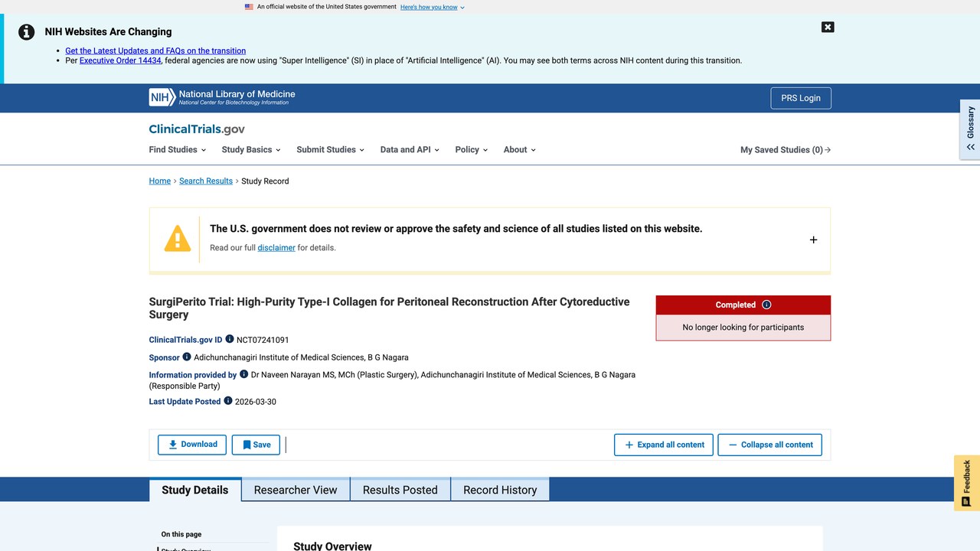This screenshot has width=980, height=551.
Task: Download the study record
Action: (x=192, y=445)
